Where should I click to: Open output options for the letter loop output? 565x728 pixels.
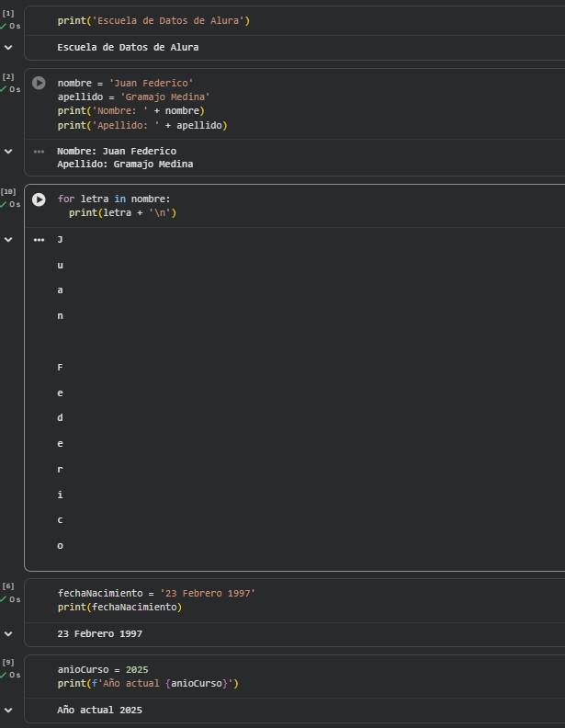pos(39,239)
